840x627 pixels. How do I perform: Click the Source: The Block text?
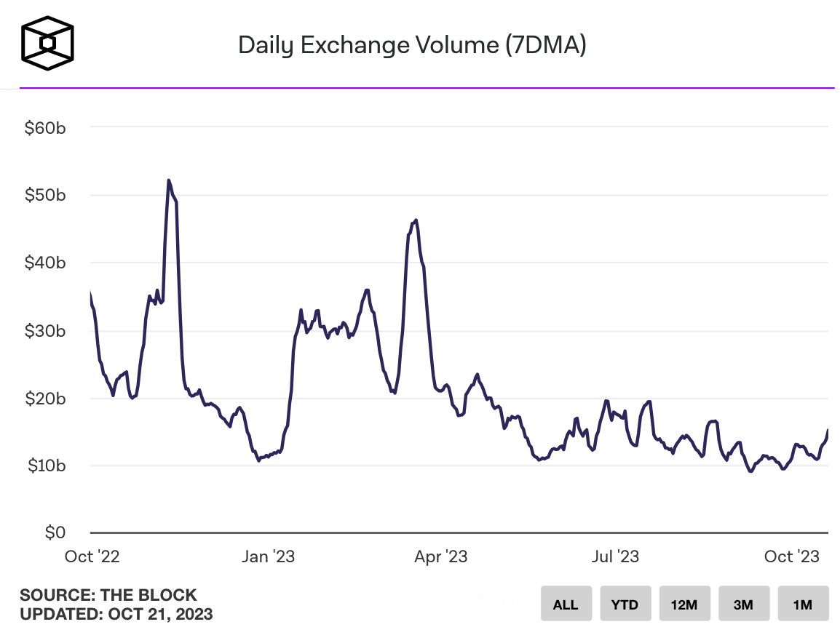point(108,596)
